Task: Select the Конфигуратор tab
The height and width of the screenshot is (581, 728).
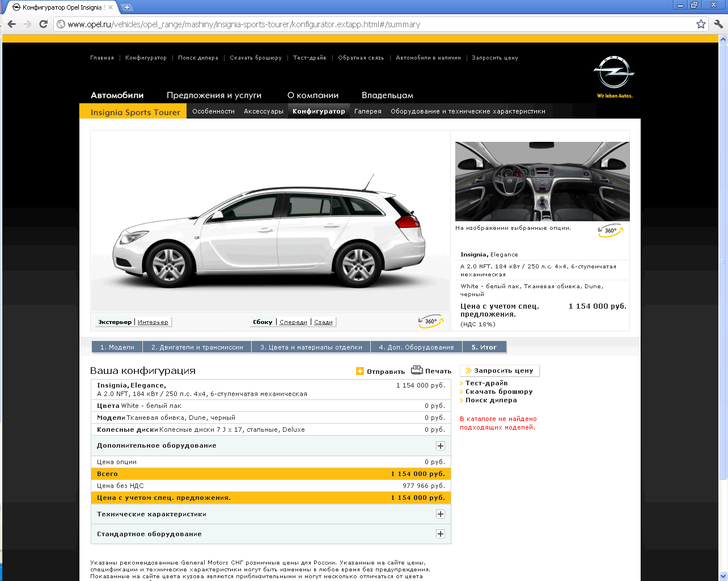Action: 319,111
